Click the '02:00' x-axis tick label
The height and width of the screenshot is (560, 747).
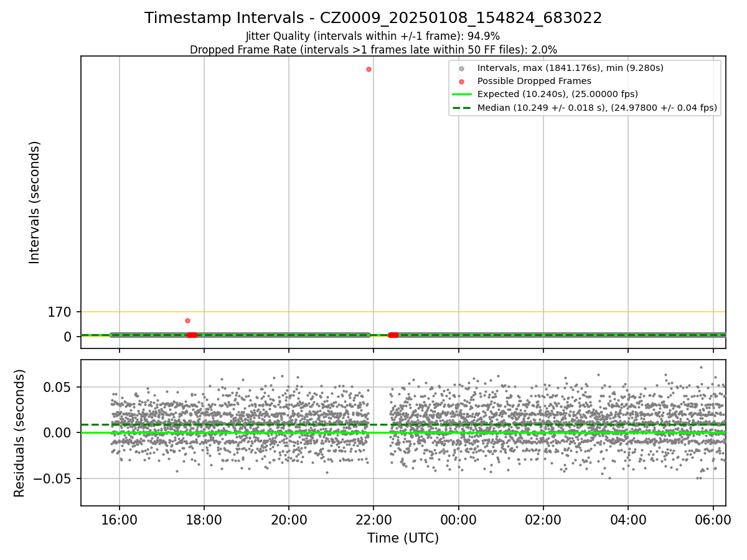[543, 519]
